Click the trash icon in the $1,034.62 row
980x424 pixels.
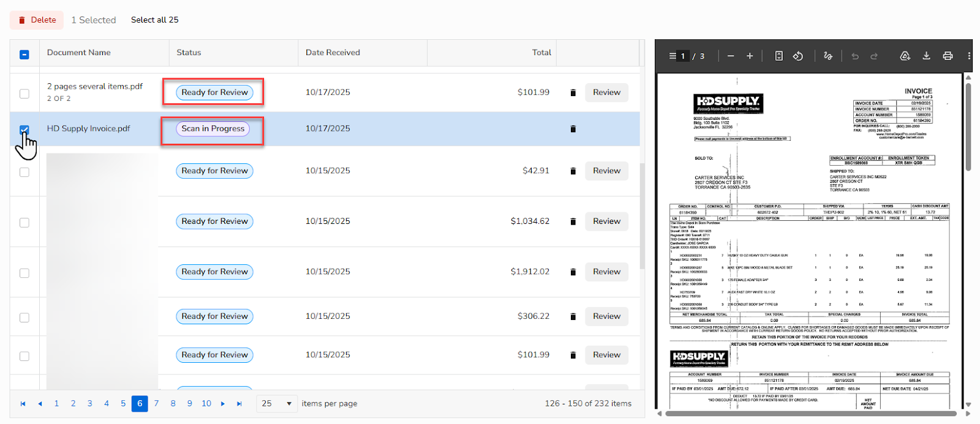[573, 221]
